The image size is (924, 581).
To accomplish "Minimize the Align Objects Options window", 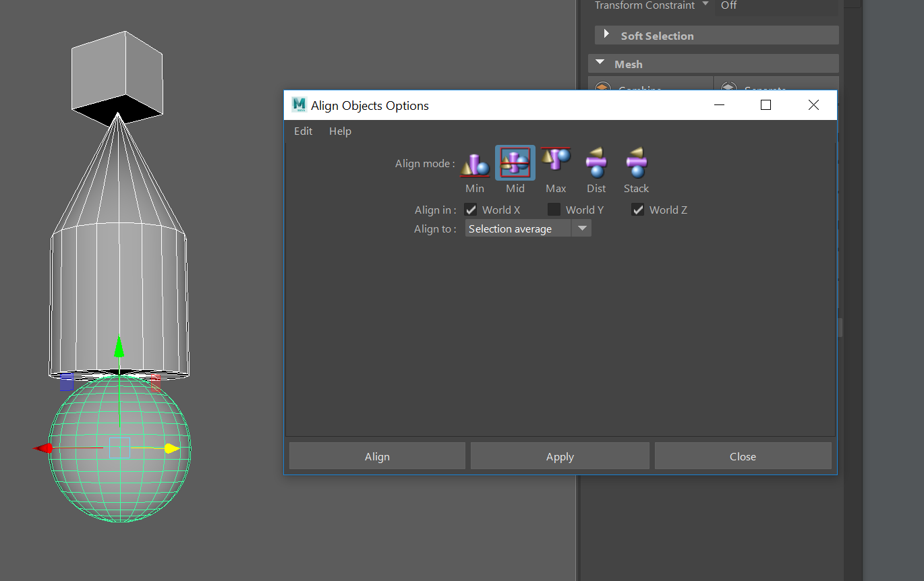I will tap(719, 105).
